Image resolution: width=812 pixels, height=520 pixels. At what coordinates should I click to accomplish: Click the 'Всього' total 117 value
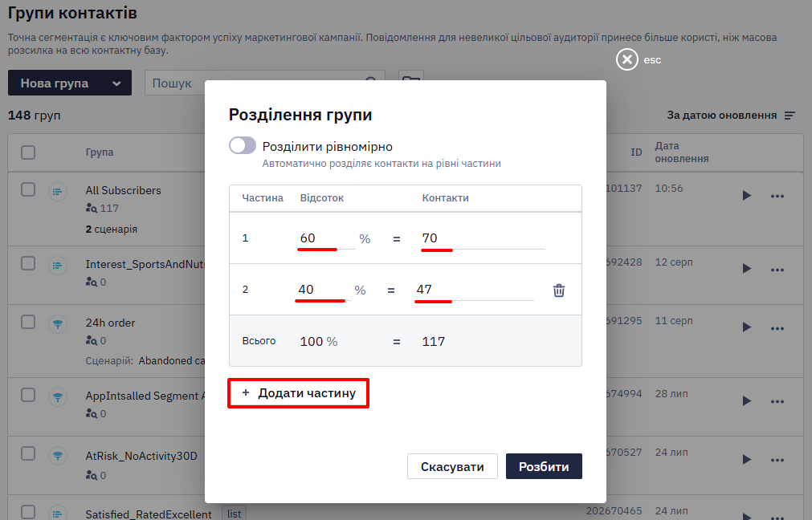tap(434, 342)
